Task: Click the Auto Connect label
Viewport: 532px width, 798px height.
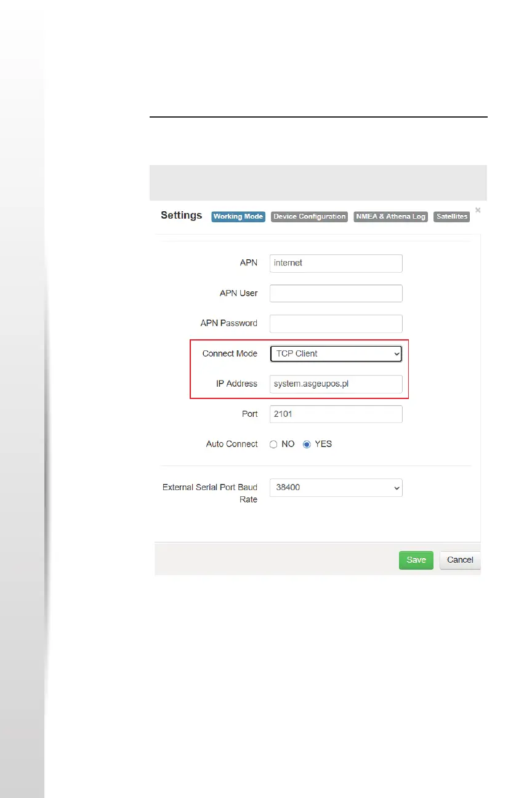Action: (232, 444)
